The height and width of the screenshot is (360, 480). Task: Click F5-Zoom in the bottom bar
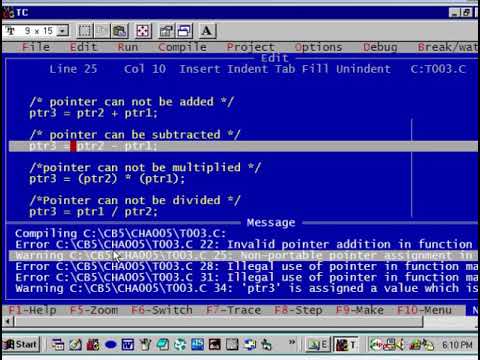point(94,310)
